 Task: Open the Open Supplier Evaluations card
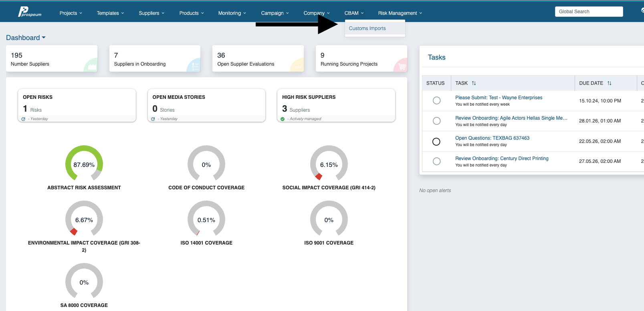(258, 58)
